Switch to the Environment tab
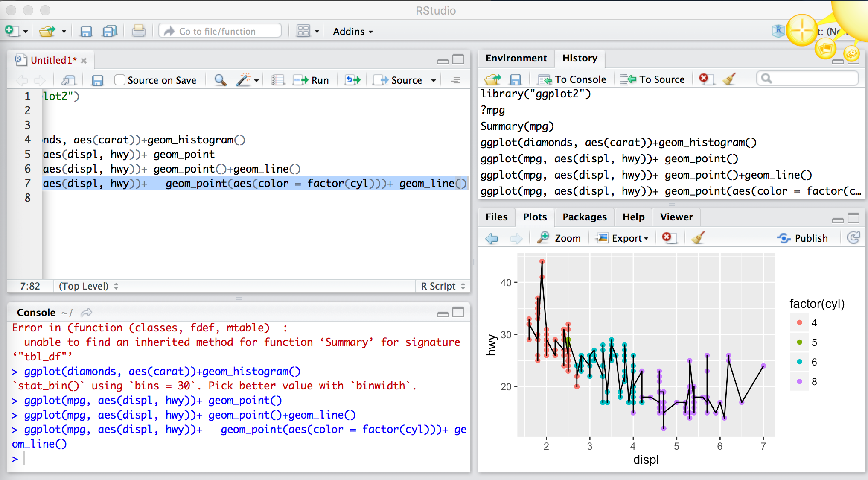868x480 pixels. pos(516,58)
